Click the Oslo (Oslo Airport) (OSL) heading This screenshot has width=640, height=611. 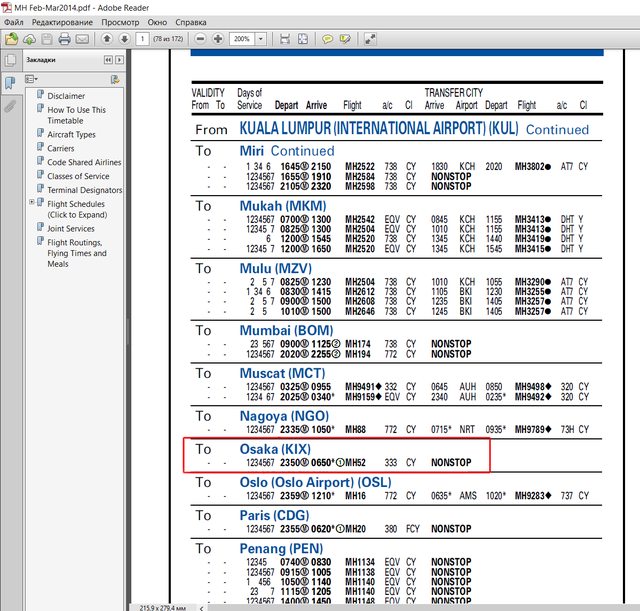point(316,482)
